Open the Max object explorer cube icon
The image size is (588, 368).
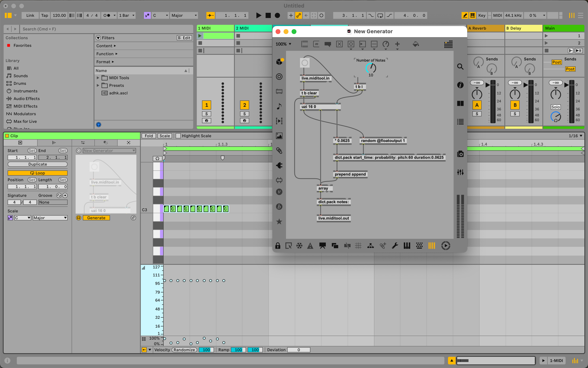pyautogui.click(x=279, y=62)
